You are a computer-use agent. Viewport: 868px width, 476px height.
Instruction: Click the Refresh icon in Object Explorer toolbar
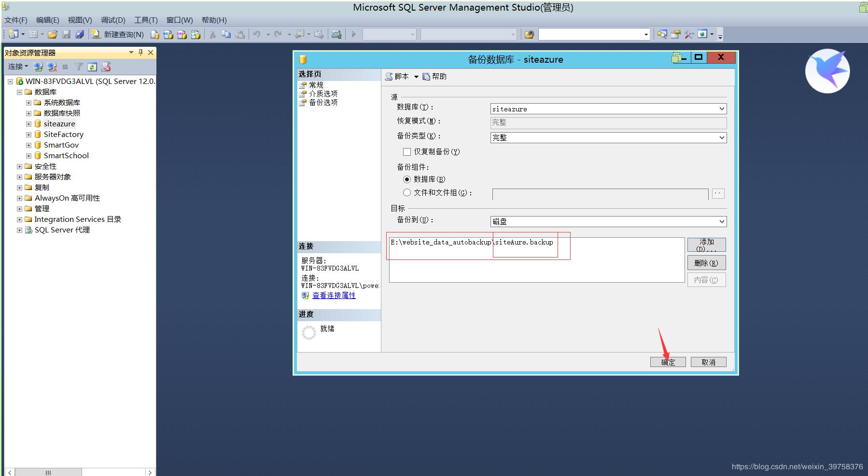click(92, 67)
